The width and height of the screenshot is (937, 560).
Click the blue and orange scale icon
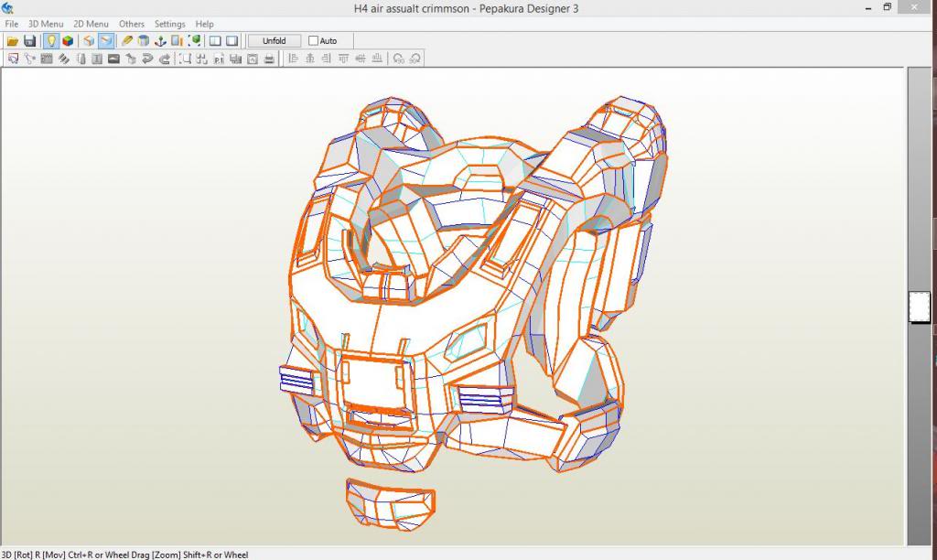tap(177, 40)
